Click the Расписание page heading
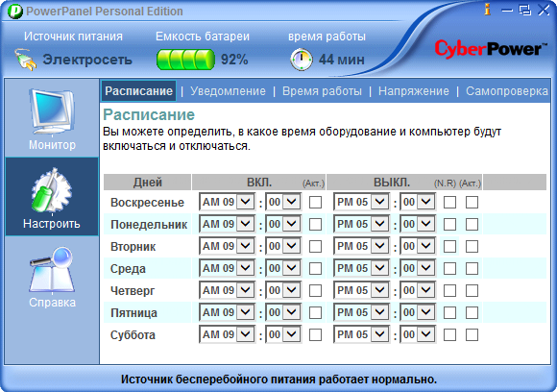Viewport: 557px width, 392px height. tap(149, 114)
